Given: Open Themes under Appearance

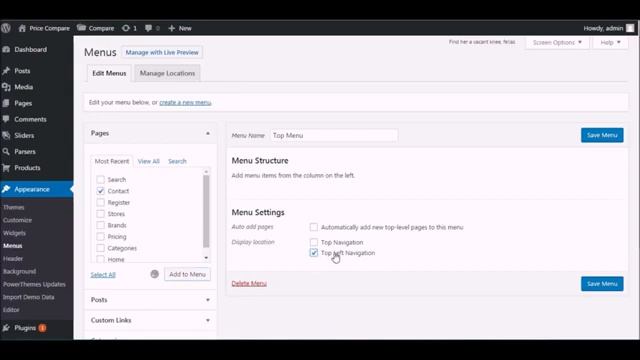Looking at the screenshot, I should tap(13, 207).
